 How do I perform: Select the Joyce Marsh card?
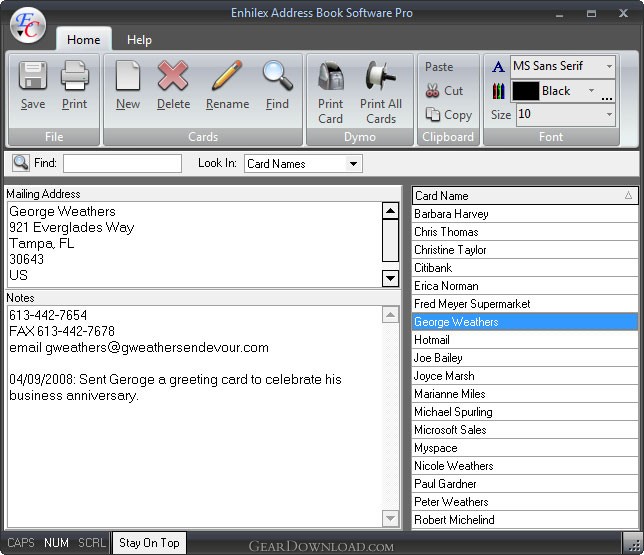click(525, 376)
